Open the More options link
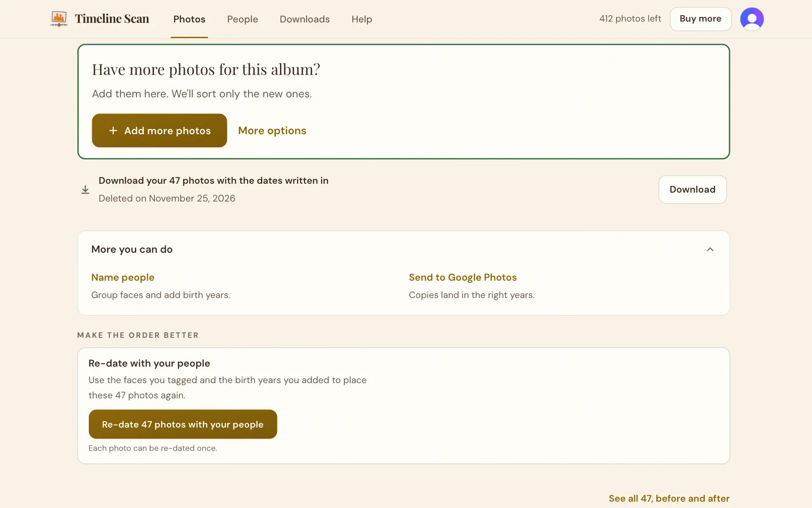812x508 pixels. coord(272,130)
